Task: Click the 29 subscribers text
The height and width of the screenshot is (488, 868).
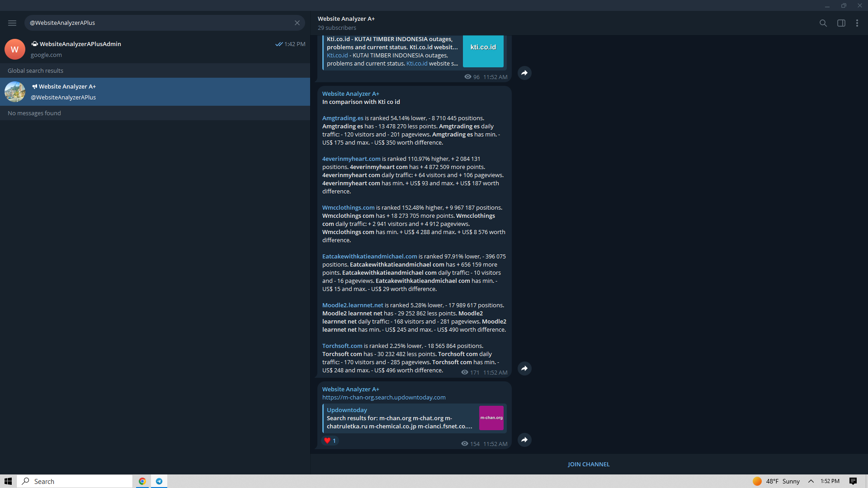Action: point(337,28)
